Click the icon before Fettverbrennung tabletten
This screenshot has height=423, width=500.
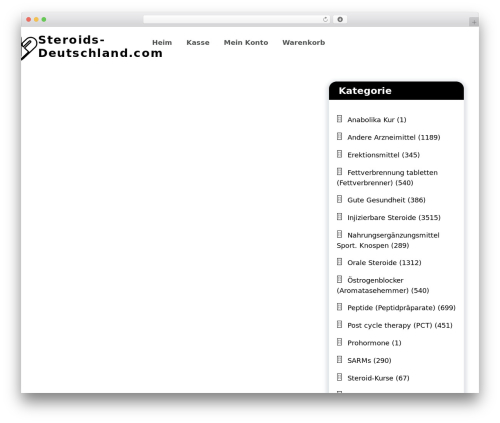click(339, 172)
